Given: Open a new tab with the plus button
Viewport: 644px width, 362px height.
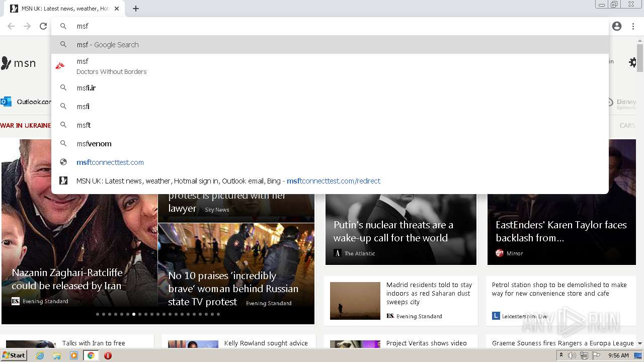Looking at the screenshot, I should pyautogui.click(x=136, y=9).
